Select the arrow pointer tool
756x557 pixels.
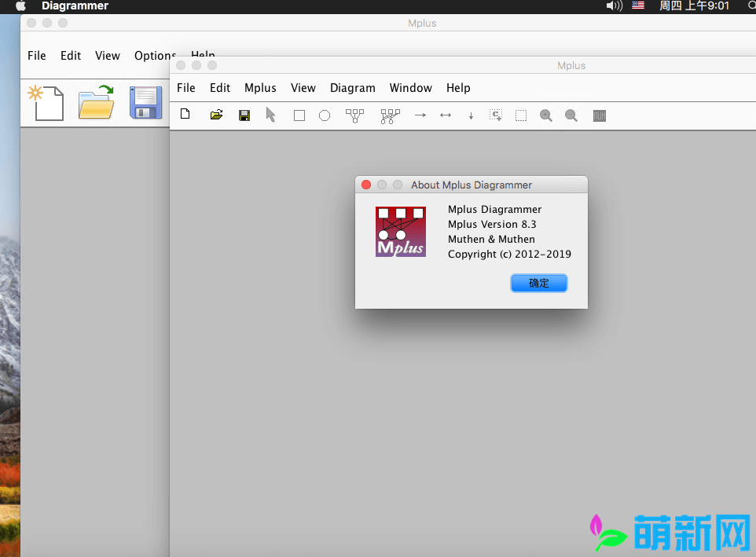click(270, 115)
